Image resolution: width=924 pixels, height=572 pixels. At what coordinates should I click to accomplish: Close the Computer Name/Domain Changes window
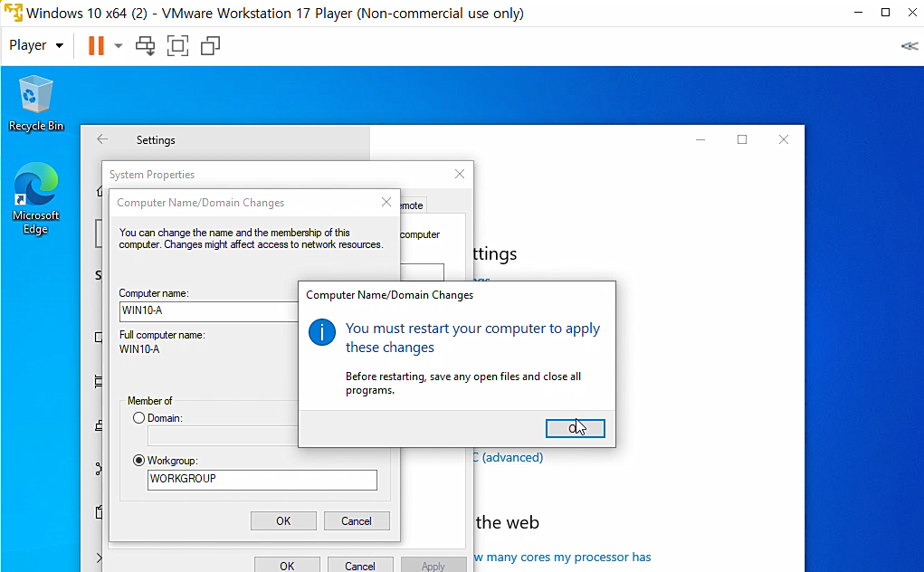pos(386,202)
